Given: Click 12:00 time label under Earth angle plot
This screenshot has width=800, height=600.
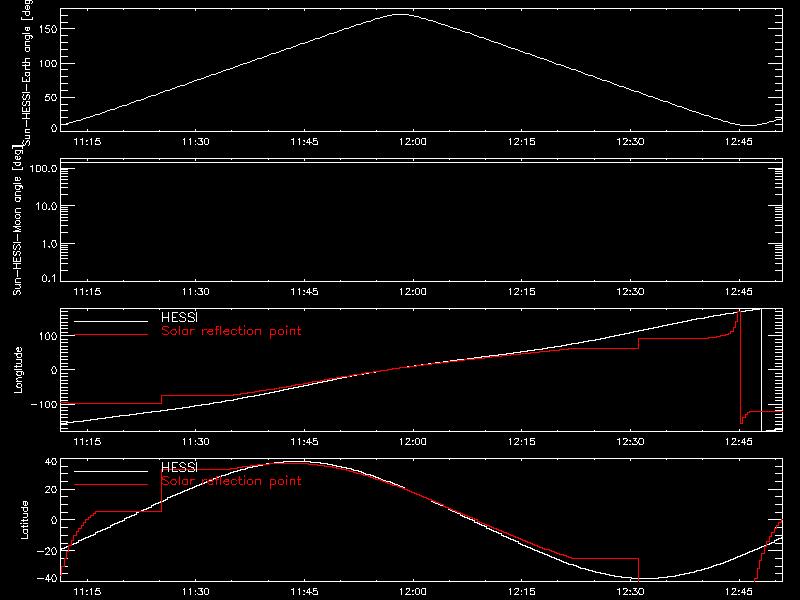Looking at the screenshot, I should click(413, 142).
